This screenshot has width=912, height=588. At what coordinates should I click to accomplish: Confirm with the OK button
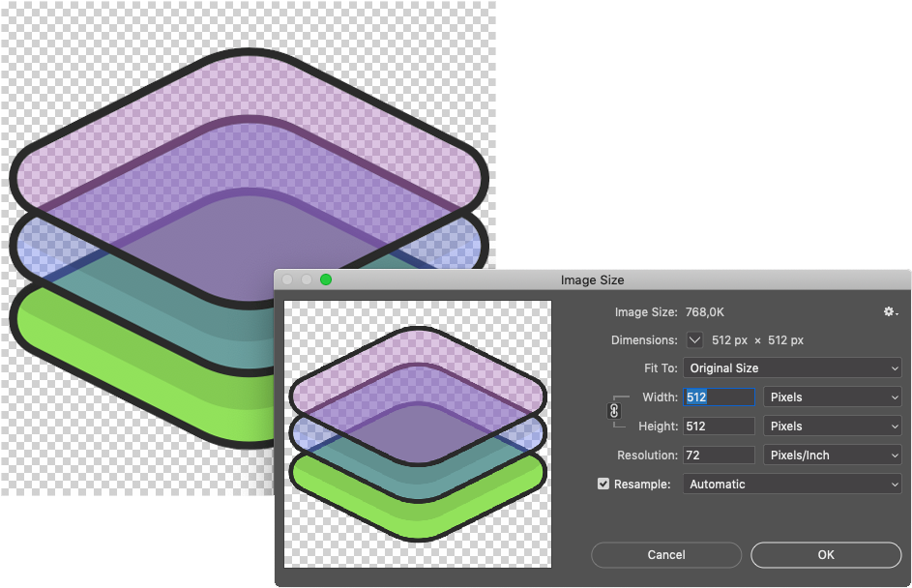[826, 555]
